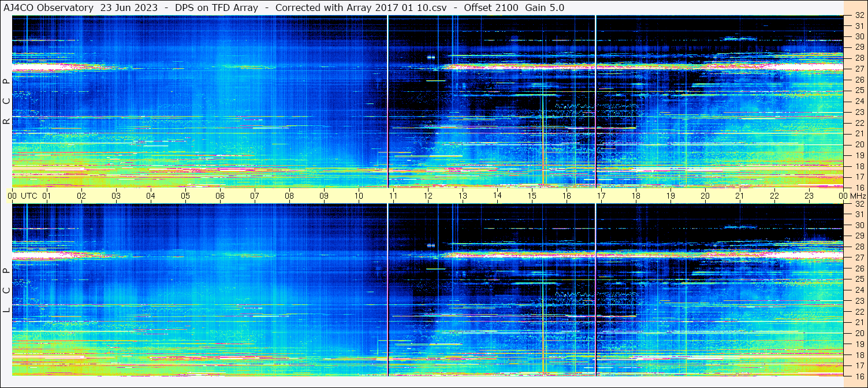Click the "00 UTC" time axis label

click(23, 196)
